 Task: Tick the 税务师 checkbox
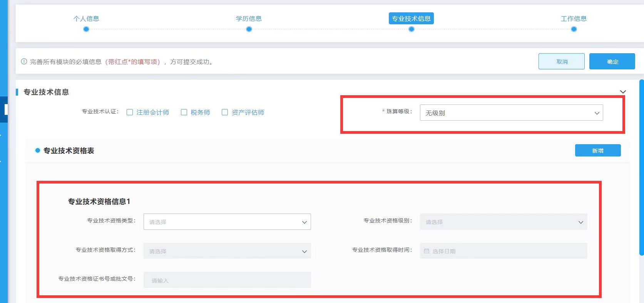[184, 112]
